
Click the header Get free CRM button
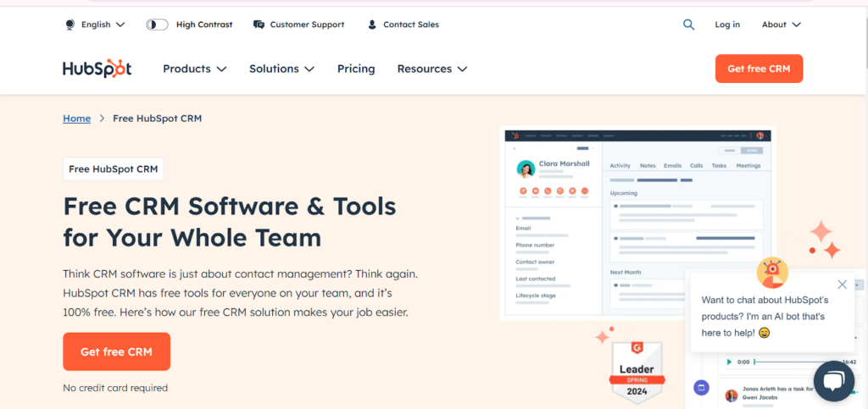pyautogui.click(x=759, y=69)
